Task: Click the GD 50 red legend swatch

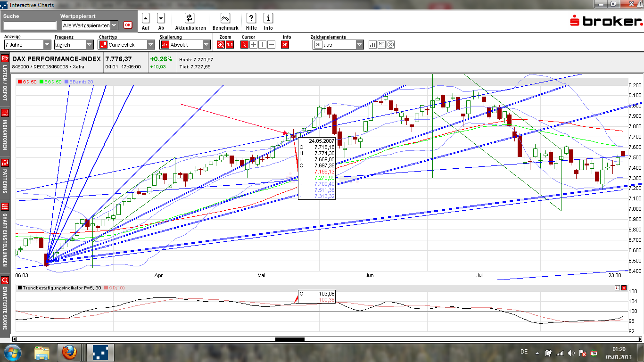Action: [19, 82]
